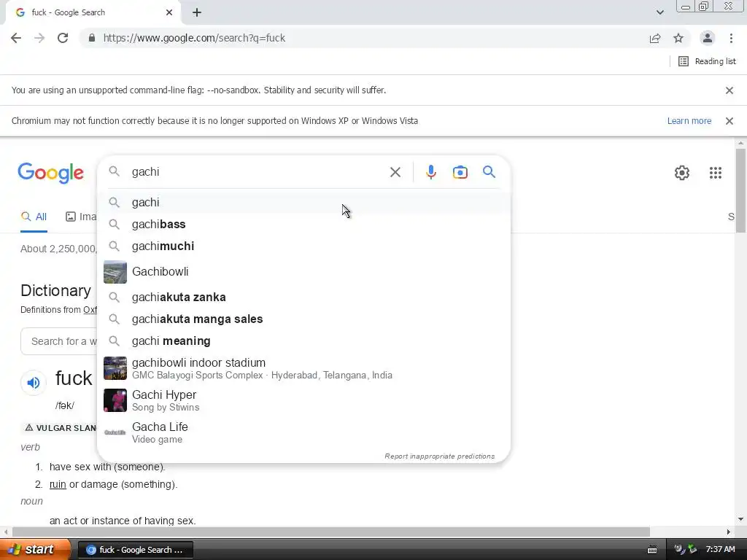
Task: Open a new tab with plus button
Action: [x=197, y=12]
